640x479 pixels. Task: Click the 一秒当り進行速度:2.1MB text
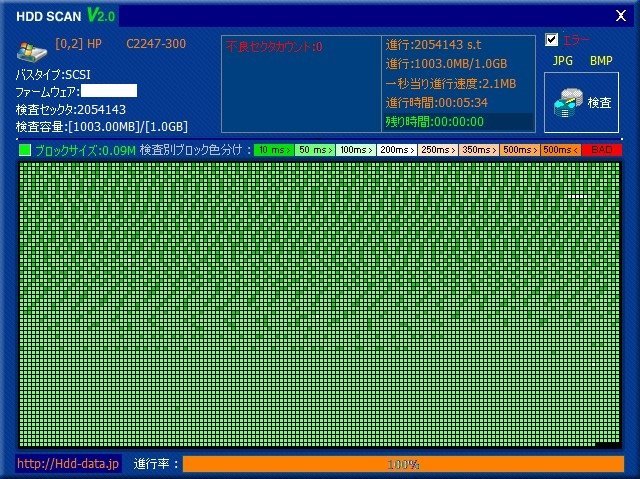pyautogui.click(x=451, y=84)
